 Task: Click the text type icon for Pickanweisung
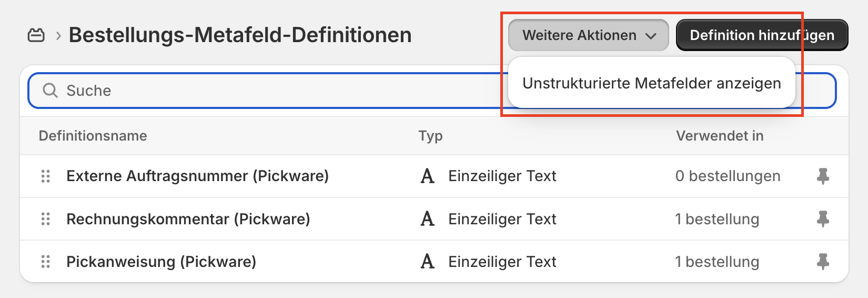[x=428, y=262]
